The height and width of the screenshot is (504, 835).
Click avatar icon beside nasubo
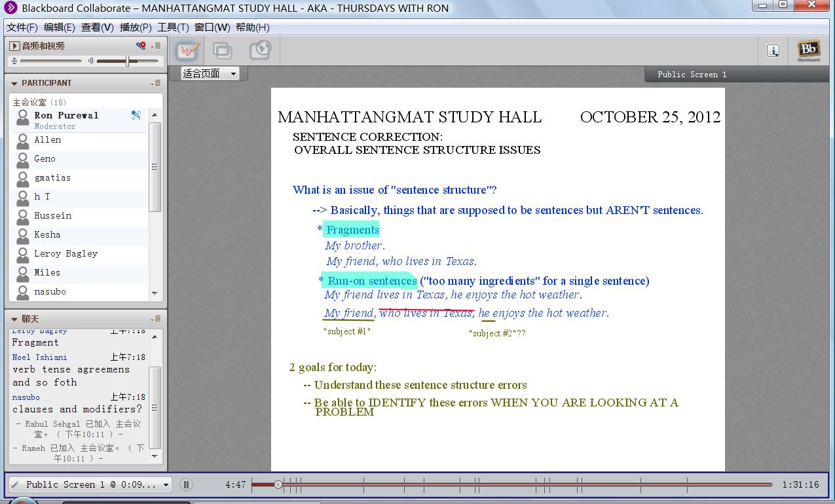[x=22, y=292]
